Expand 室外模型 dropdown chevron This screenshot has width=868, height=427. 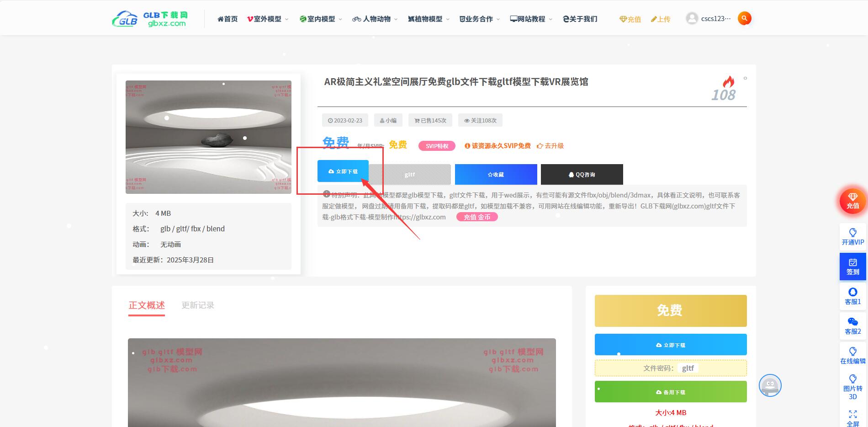click(287, 19)
